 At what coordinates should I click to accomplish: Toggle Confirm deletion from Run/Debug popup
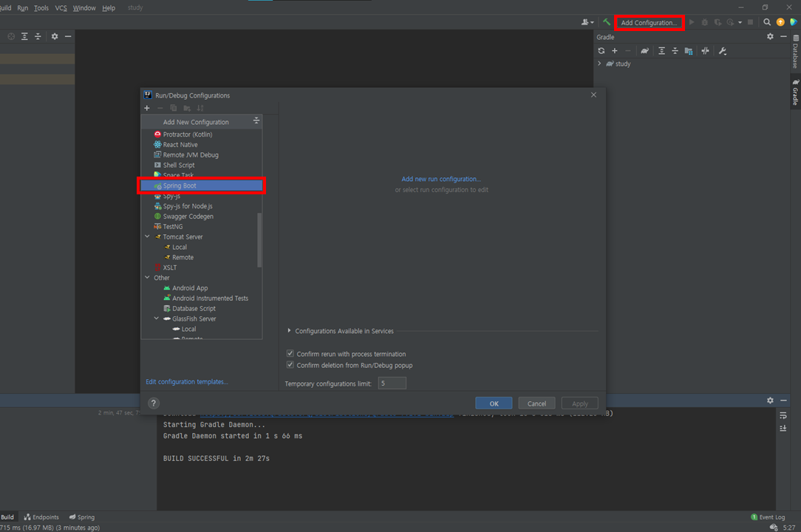tap(290, 364)
